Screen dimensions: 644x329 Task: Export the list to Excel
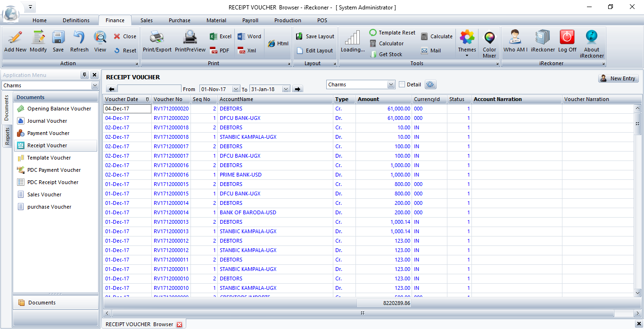(220, 36)
